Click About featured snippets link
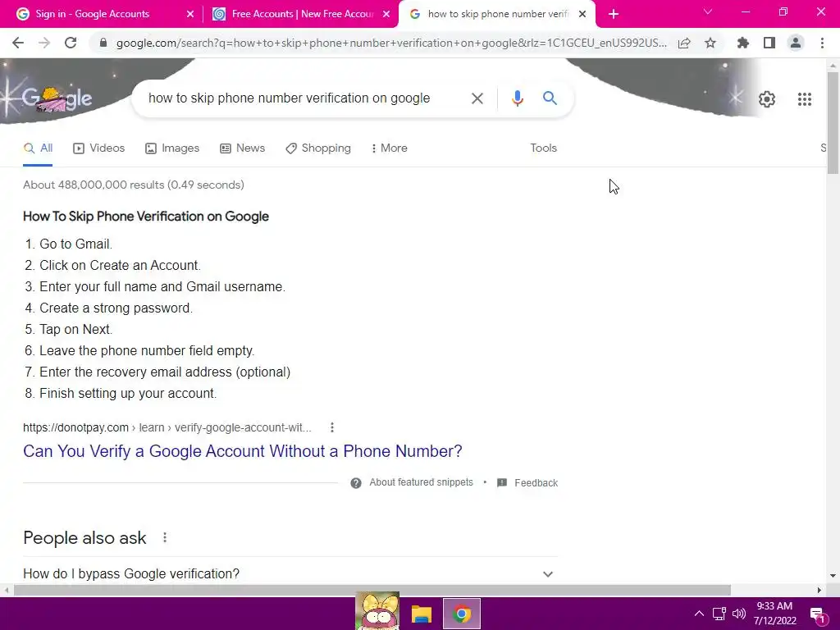This screenshot has width=840, height=630. [421, 482]
